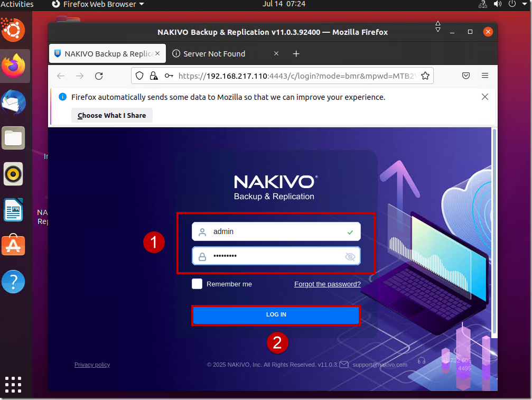Image resolution: width=532 pixels, height=400 pixels.
Task: Open the tracking protection shield icon
Action: coord(139,76)
